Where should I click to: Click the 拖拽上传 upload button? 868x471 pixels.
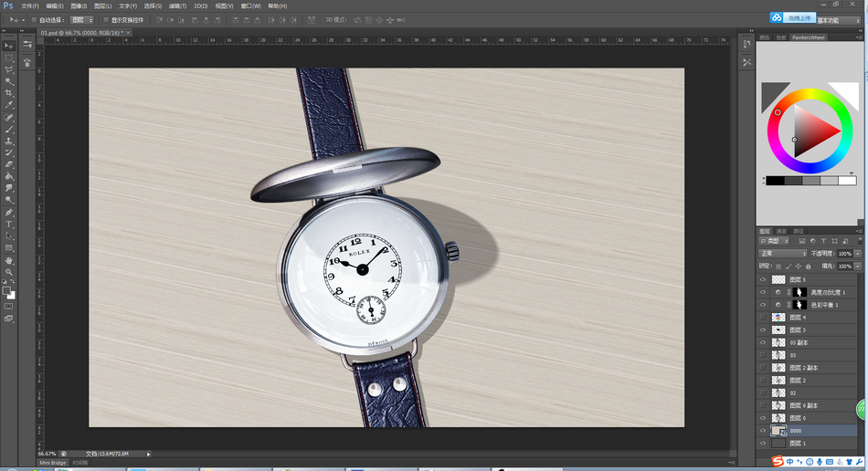tap(791, 16)
